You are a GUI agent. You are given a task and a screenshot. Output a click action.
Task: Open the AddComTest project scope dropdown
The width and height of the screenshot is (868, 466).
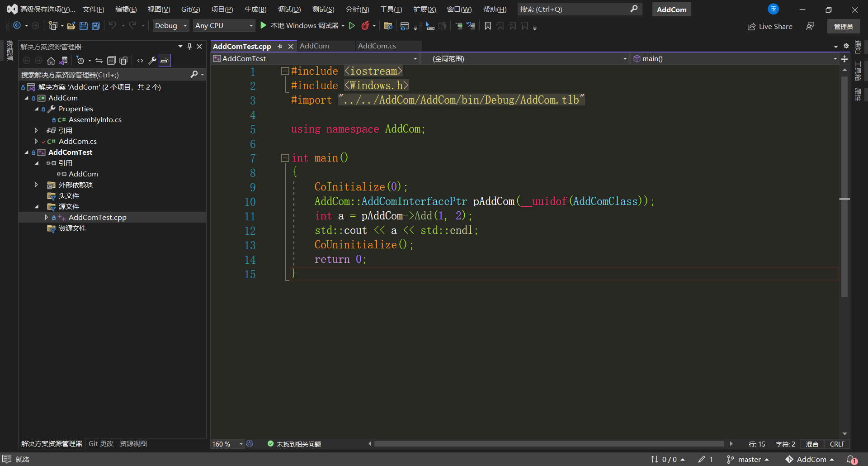(315, 59)
